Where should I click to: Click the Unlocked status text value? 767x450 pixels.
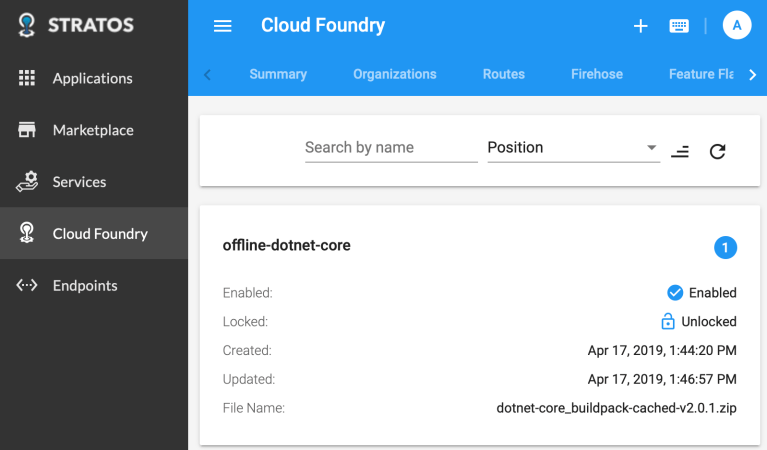tap(709, 321)
